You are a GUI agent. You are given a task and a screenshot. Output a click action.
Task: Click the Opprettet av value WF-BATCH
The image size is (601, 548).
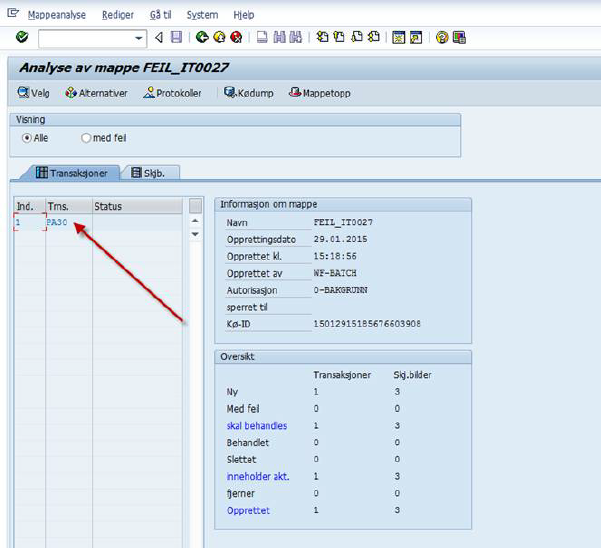(335, 273)
